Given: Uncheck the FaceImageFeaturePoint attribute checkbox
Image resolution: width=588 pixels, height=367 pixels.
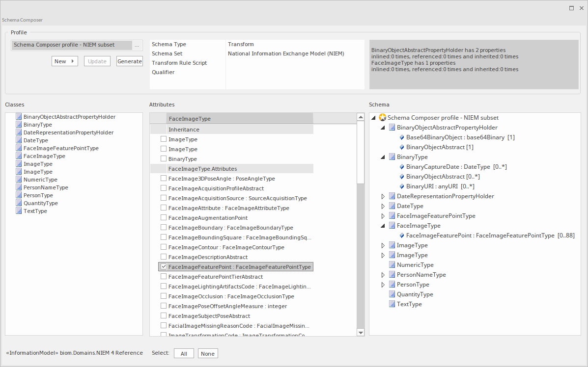Looking at the screenshot, I should [x=164, y=267].
